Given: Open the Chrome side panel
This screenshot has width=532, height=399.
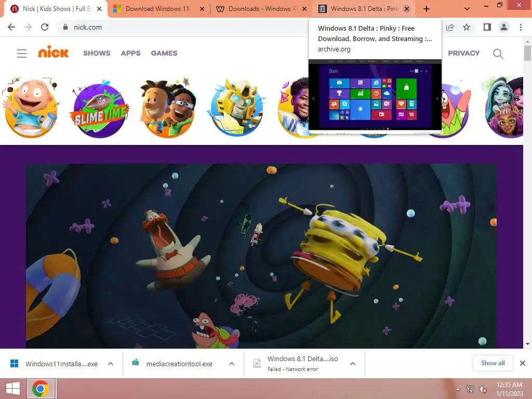Looking at the screenshot, I should (487, 27).
